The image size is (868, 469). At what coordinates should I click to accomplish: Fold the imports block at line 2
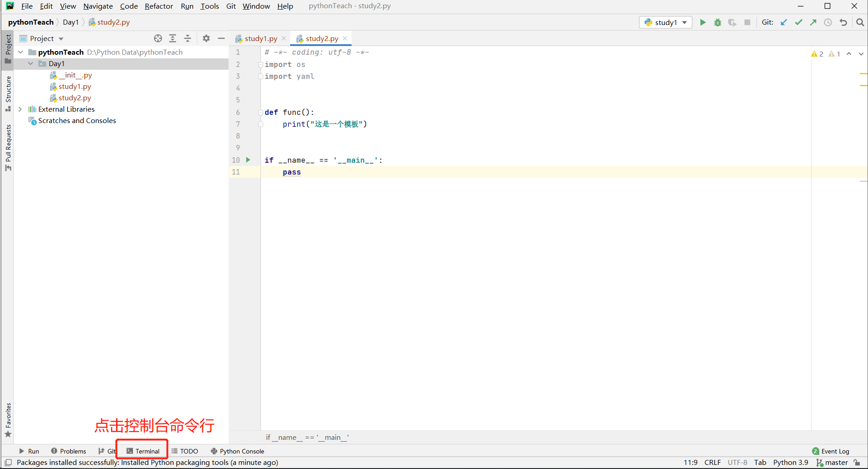pos(260,65)
